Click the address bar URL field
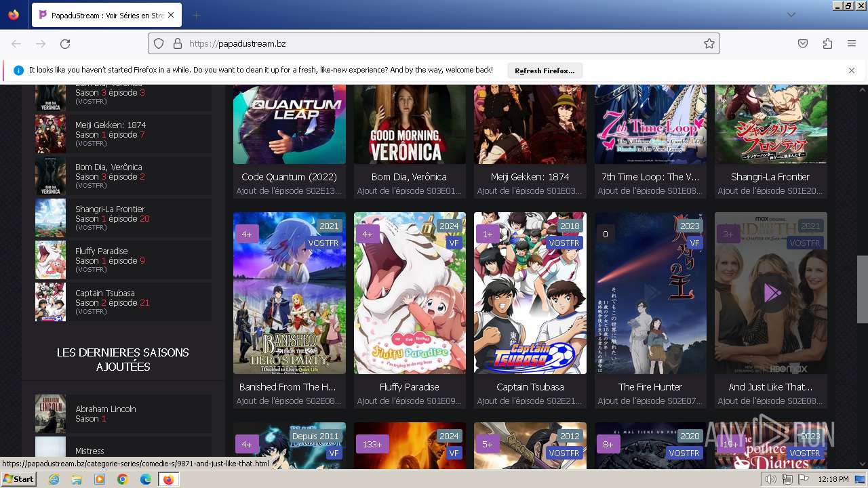This screenshot has width=868, height=488. click(x=434, y=43)
